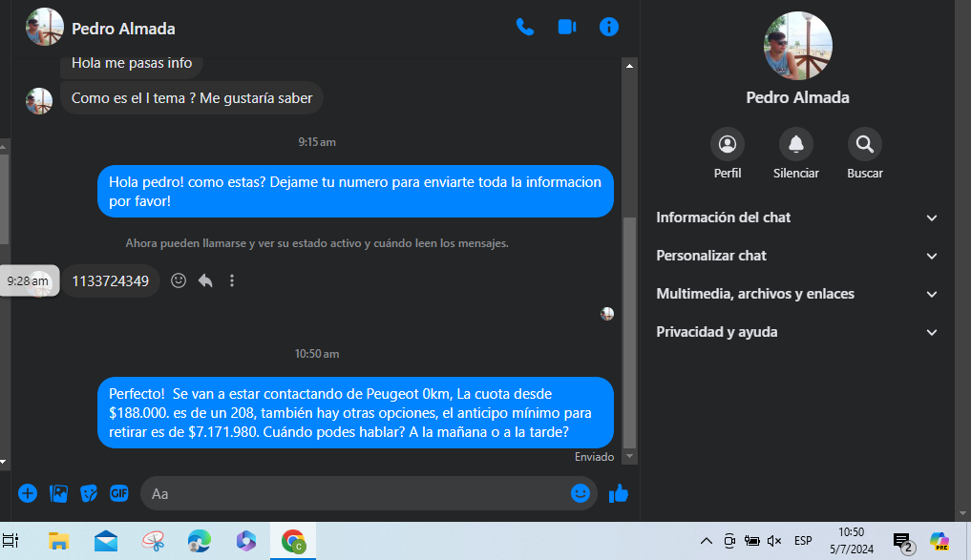Click Pedro's avatar next to 'Como es el I tema' message
Screen dimensions: 971x560
39,101
